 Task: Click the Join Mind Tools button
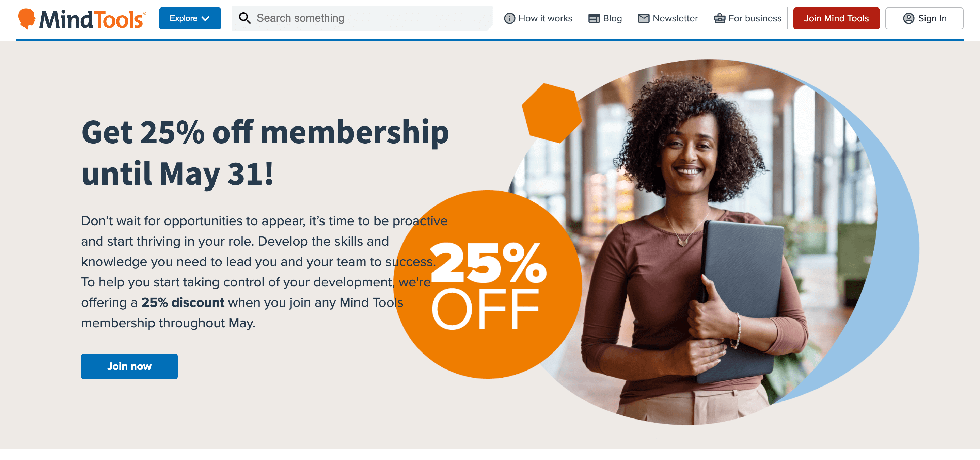(836, 17)
